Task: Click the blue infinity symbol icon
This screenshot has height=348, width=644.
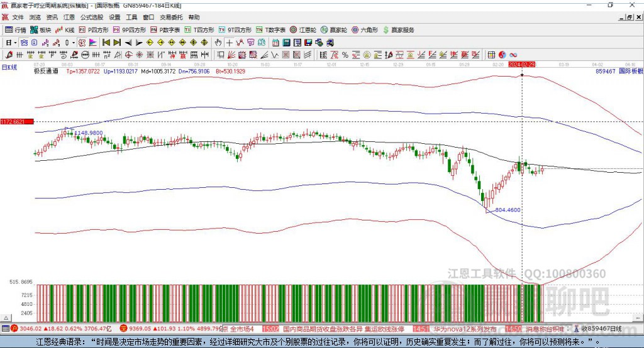Action: 513,55
